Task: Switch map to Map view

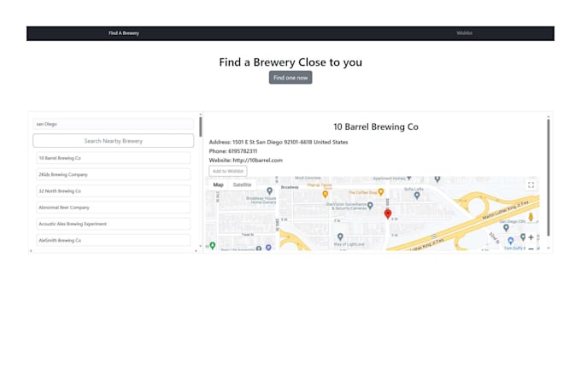Action: click(x=218, y=184)
